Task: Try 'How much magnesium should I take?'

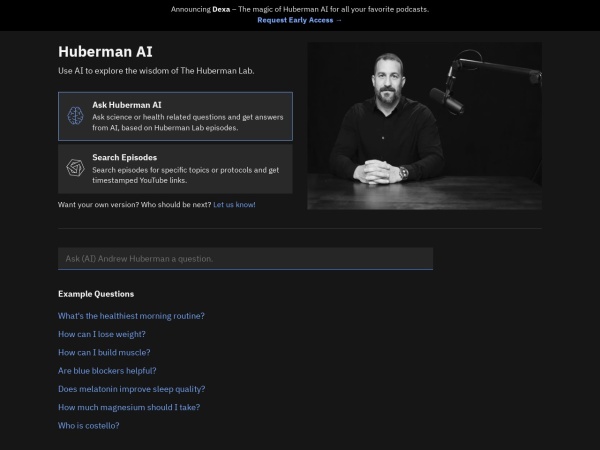Action: coord(129,408)
